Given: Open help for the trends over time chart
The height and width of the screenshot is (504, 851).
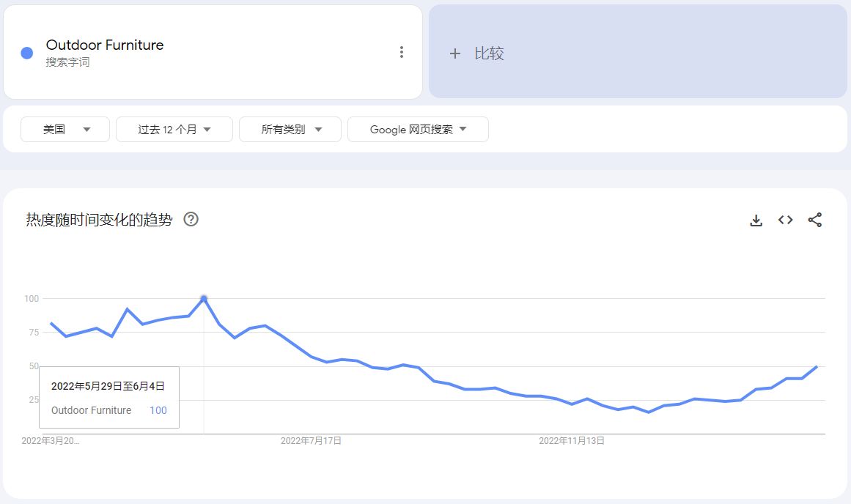Looking at the screenshot, I should [x=191, y=219].
